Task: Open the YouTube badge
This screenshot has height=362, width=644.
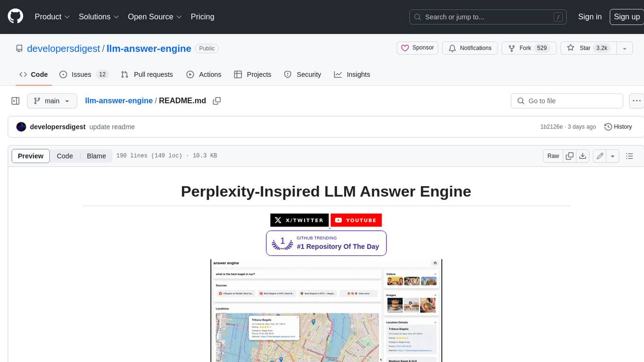Action: [356, 220]
